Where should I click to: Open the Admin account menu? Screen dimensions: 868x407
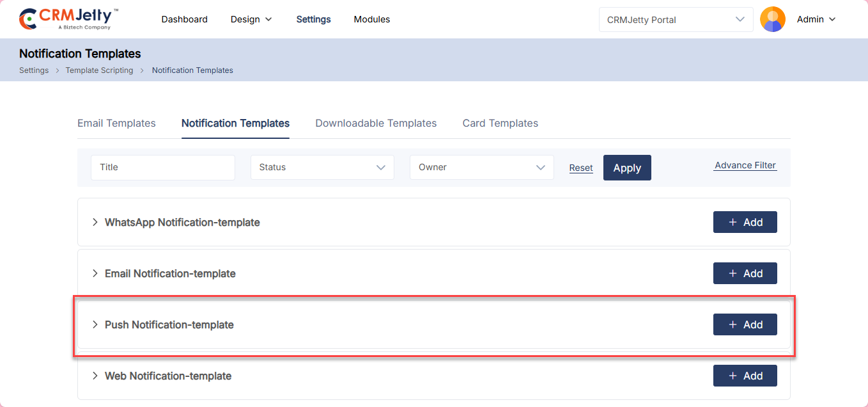[x=816, y=19]
